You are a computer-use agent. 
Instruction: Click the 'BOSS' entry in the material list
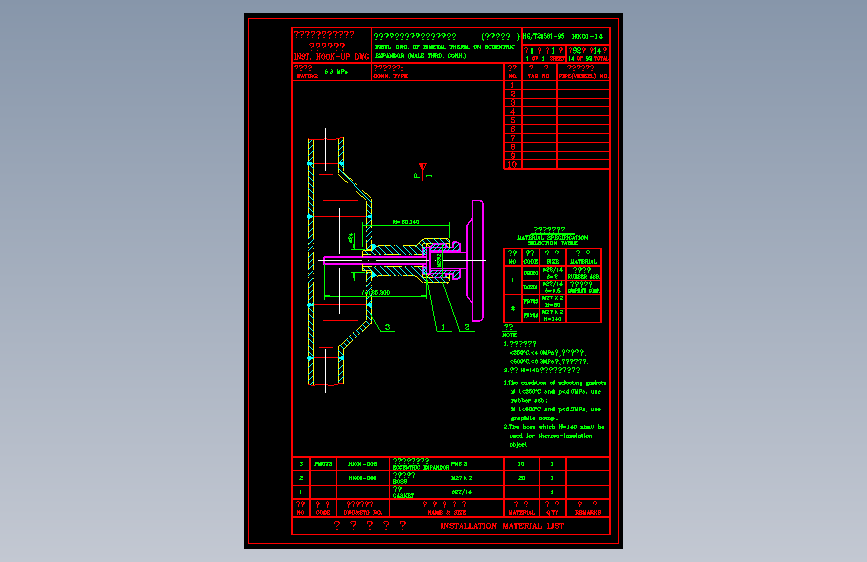point(400,482)
